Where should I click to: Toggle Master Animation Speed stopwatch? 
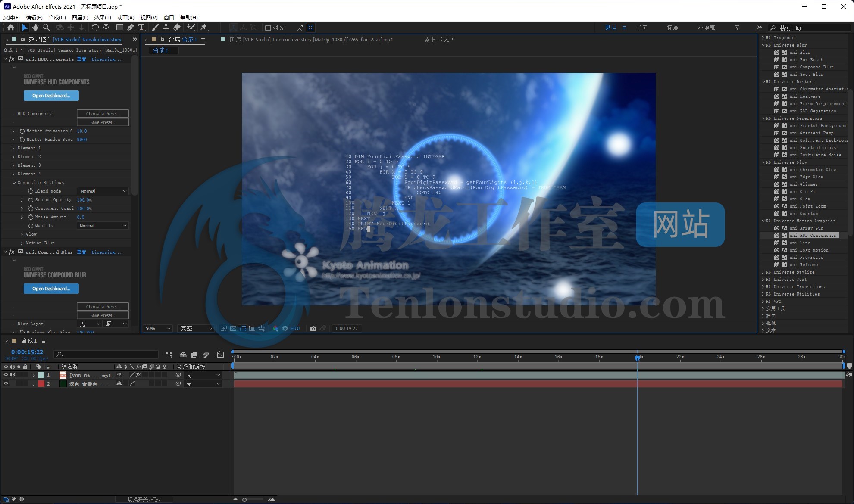[22, 131]
